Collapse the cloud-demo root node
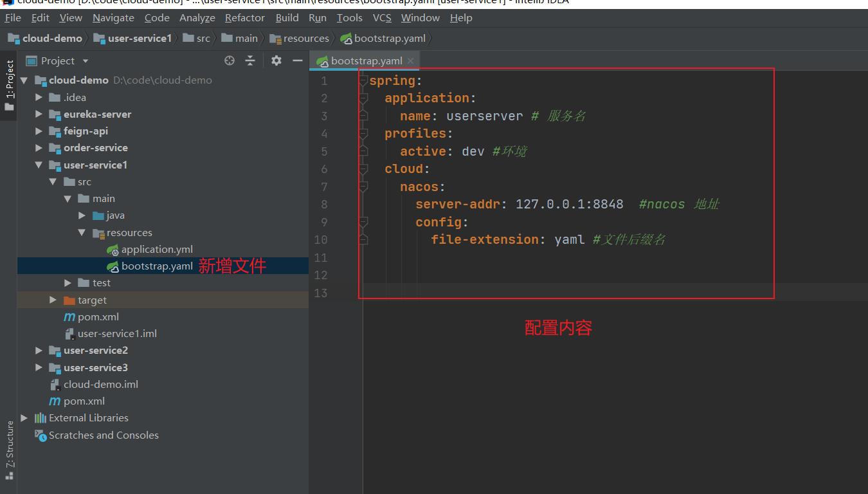Screen dimensions: 868x494 [x=24, y=80]
